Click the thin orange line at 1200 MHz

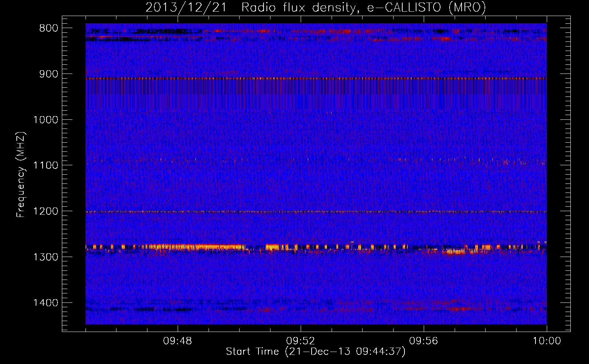316,211
